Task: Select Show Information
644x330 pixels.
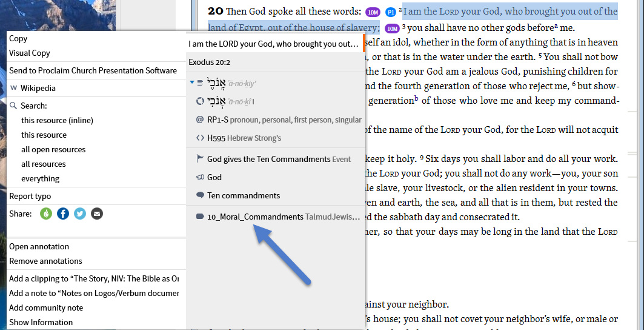Action: tap(41, 322)
